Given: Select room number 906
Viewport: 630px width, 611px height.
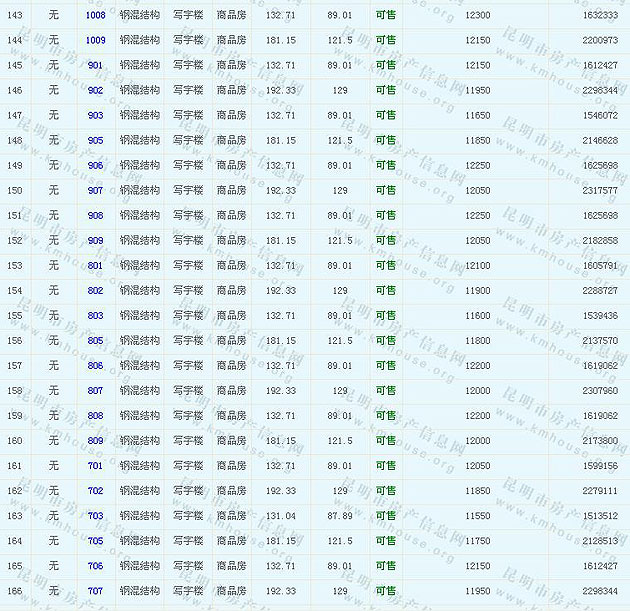Looking at the screenshot, I should coord(95,165).
